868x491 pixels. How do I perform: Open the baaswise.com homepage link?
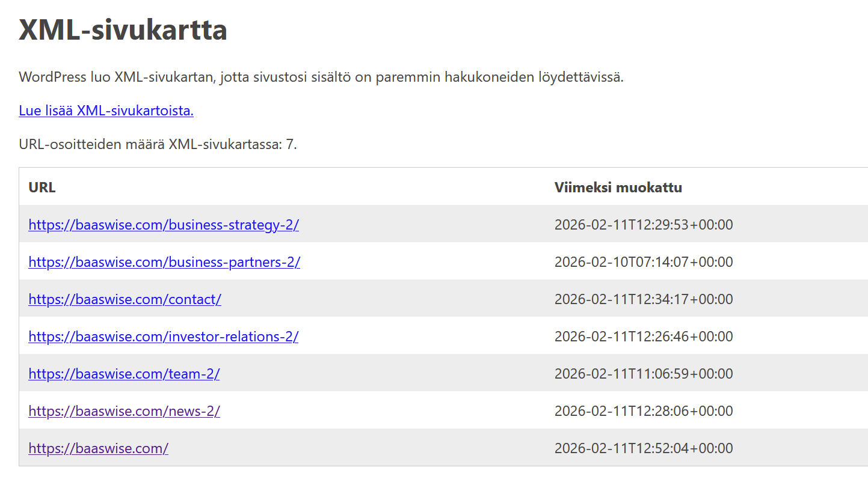98,448
